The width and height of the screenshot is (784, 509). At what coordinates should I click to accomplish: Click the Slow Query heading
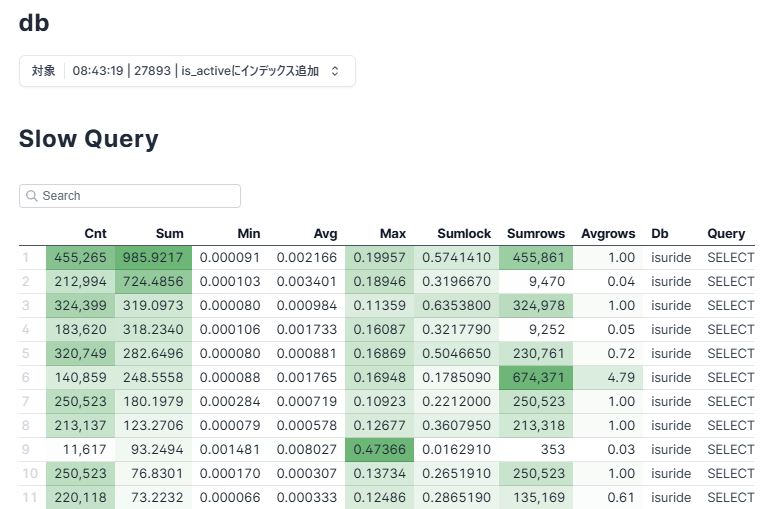click(88, 139)
